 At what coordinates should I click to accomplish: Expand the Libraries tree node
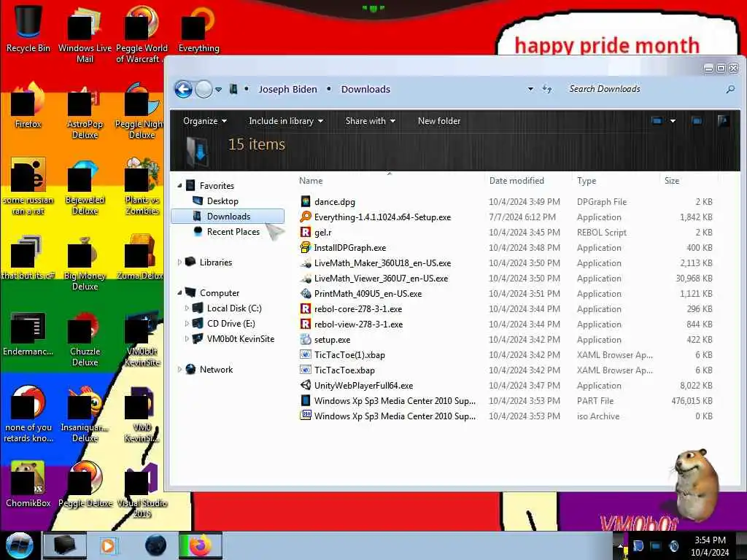179,262
